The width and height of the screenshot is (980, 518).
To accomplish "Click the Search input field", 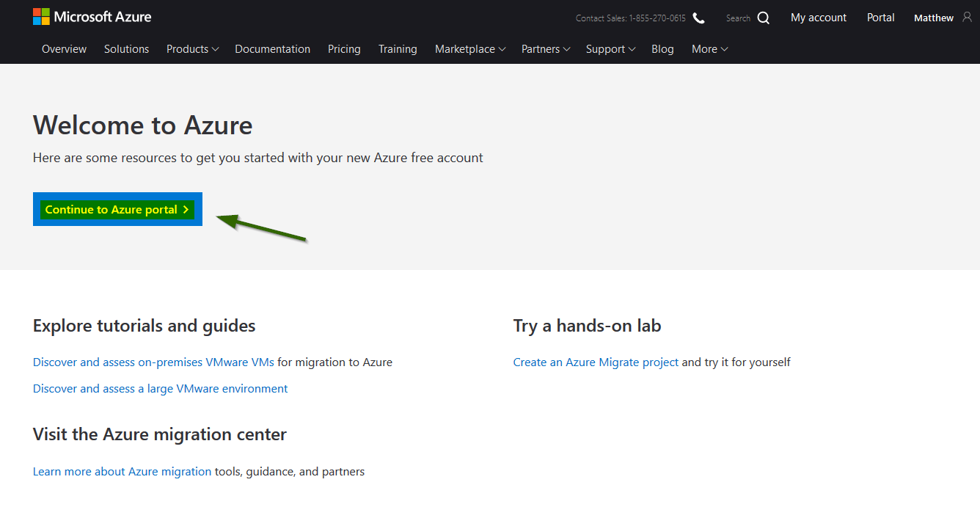I will 739,18.
